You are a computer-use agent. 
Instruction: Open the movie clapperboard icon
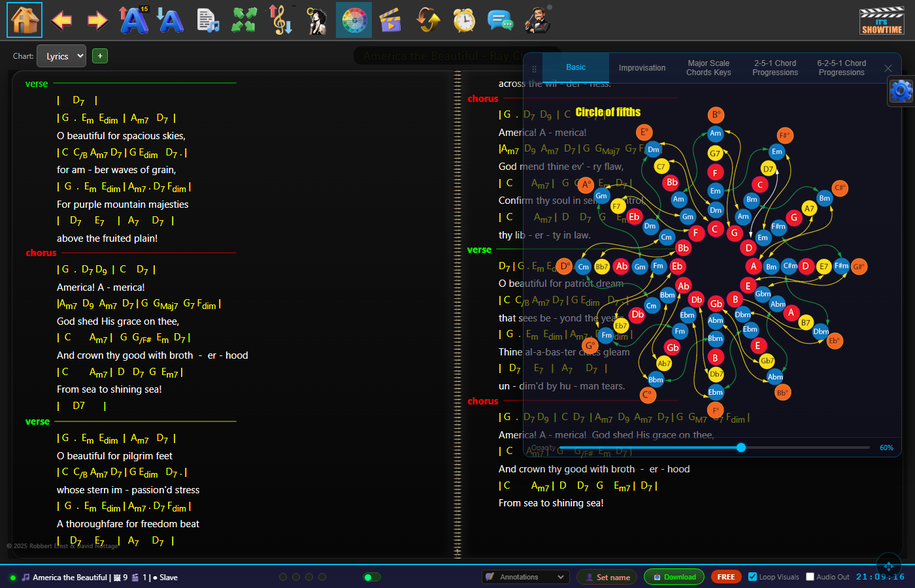point(390,20)
